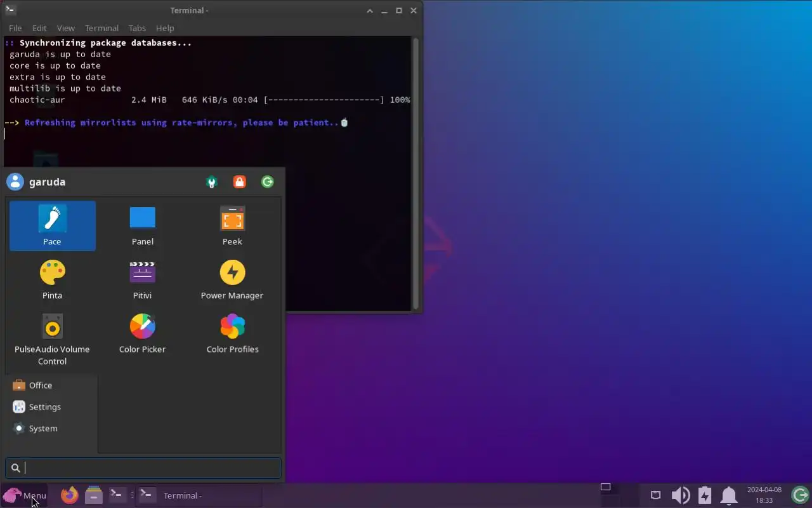Click 'garuda is up to date' terminal line
Image resolution: width=812 pixels, height=508 pixels.
pos(60,54)
